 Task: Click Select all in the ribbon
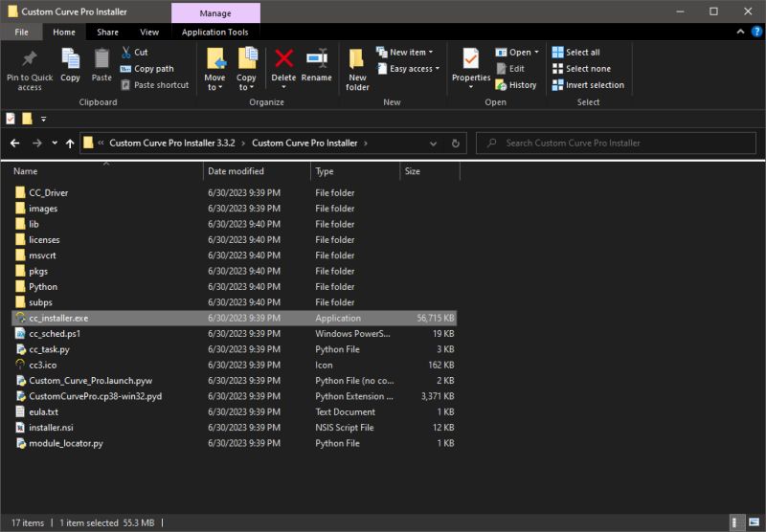576,53
